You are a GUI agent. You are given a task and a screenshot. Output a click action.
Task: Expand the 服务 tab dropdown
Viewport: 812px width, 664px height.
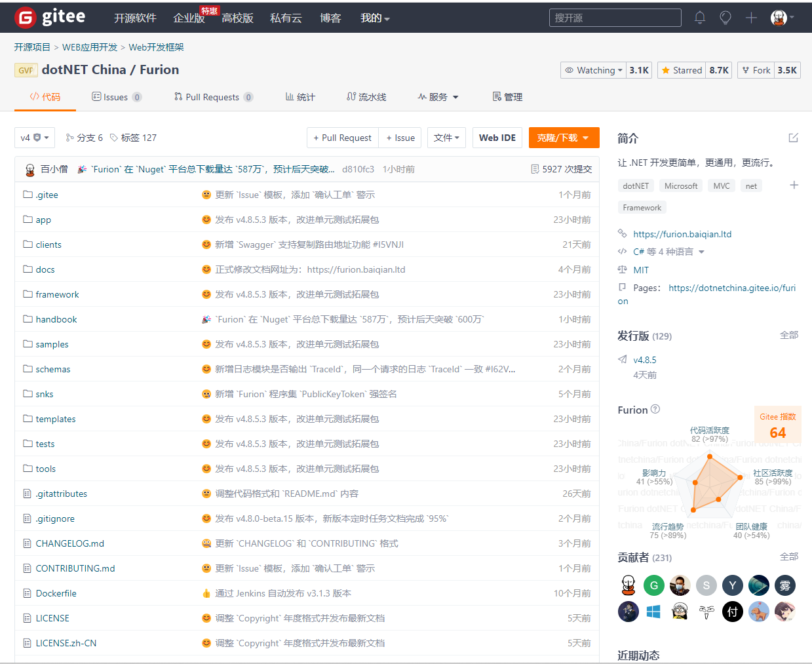tap(438, 97)
